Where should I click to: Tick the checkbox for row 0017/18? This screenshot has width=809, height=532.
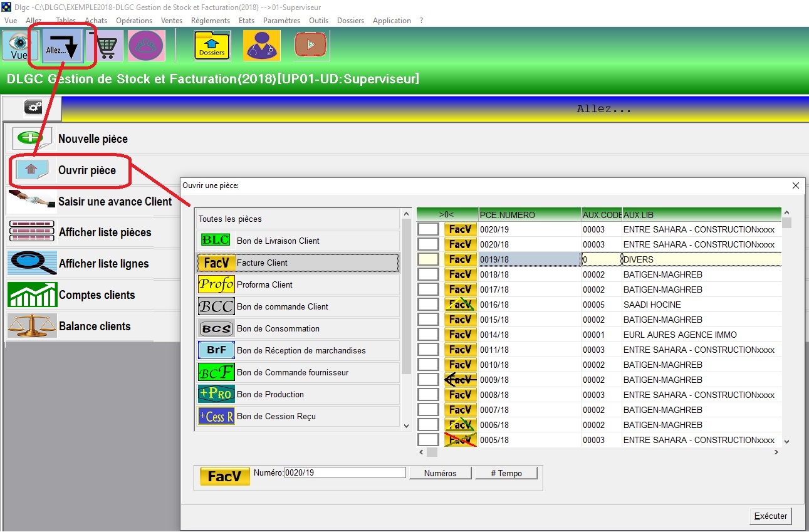(x=429, y=289)
